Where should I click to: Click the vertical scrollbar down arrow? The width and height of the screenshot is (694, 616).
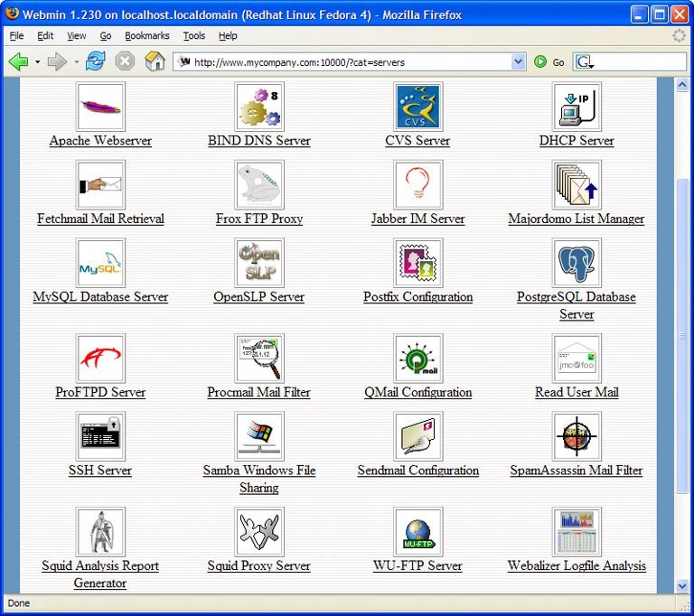click(x=682, y=586)
